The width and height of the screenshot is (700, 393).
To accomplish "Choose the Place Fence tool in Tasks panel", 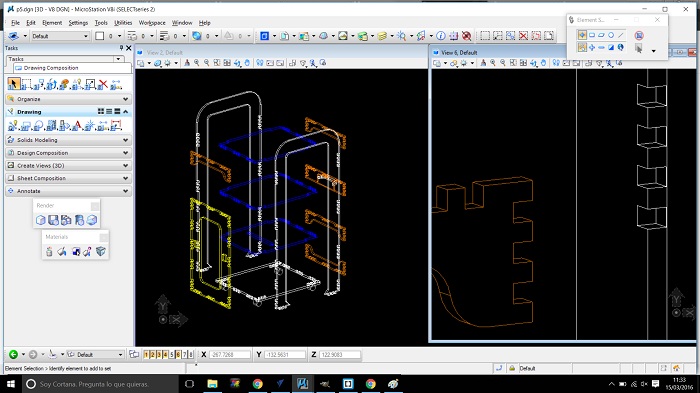I will click(x=26, y=84).
